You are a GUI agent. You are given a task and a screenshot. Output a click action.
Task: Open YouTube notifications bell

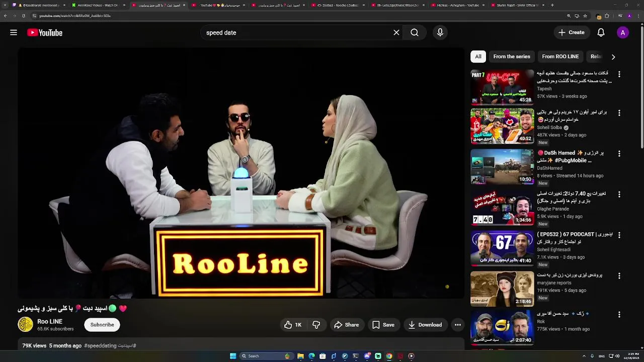pyautogui.click(x=601, y=33)
